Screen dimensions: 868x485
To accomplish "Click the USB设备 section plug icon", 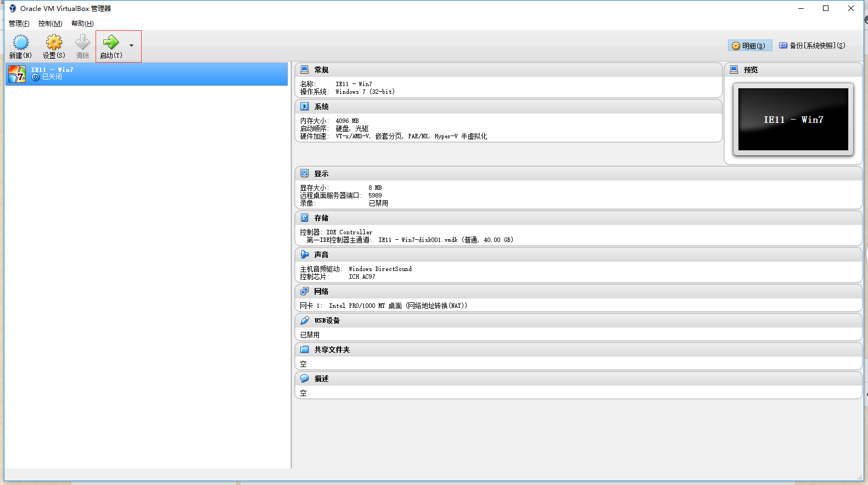I will [x=305, y=320].
